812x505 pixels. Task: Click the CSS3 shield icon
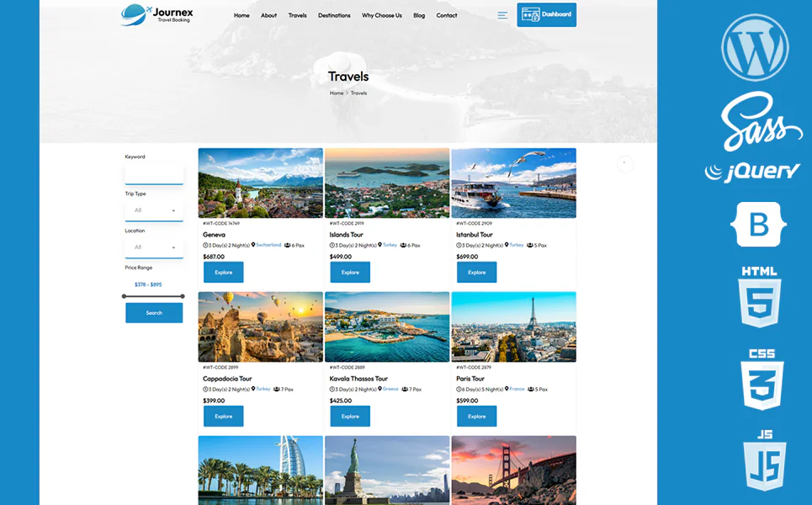coord(762,380)
